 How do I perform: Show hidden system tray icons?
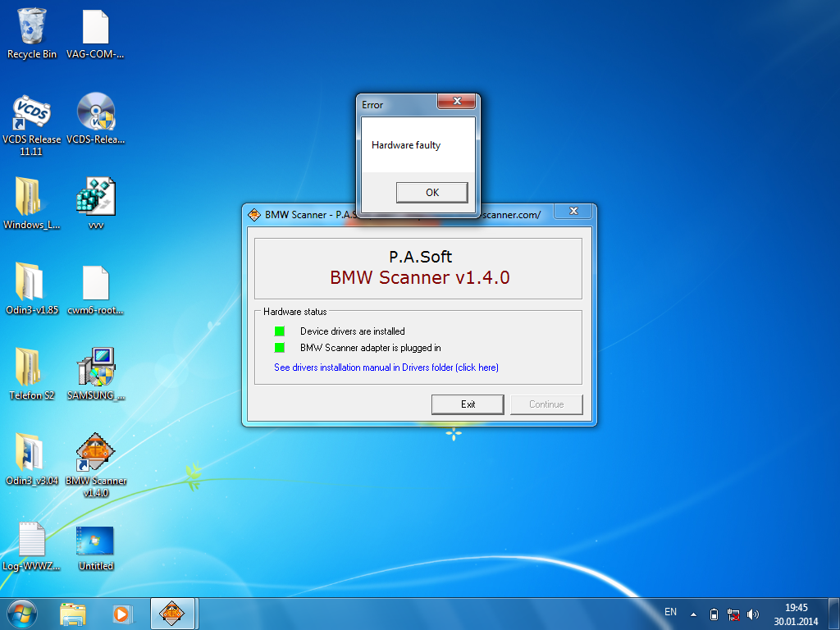point(693,614)
